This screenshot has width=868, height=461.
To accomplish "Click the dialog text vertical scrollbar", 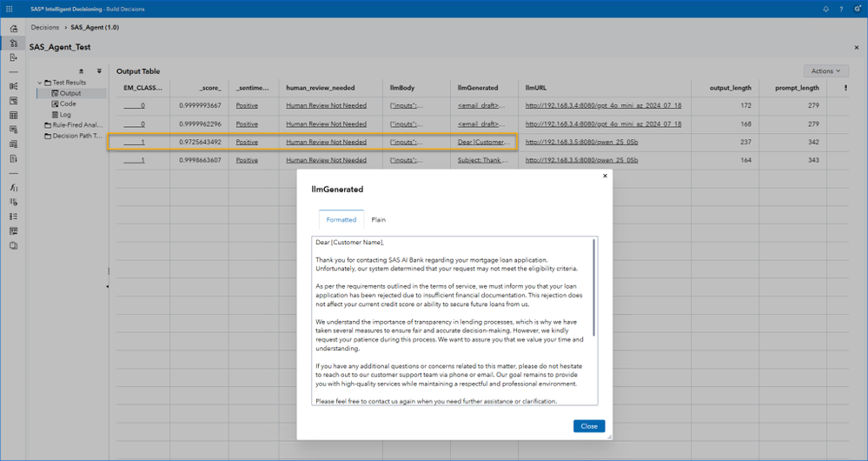I will [x=594, y=287].
